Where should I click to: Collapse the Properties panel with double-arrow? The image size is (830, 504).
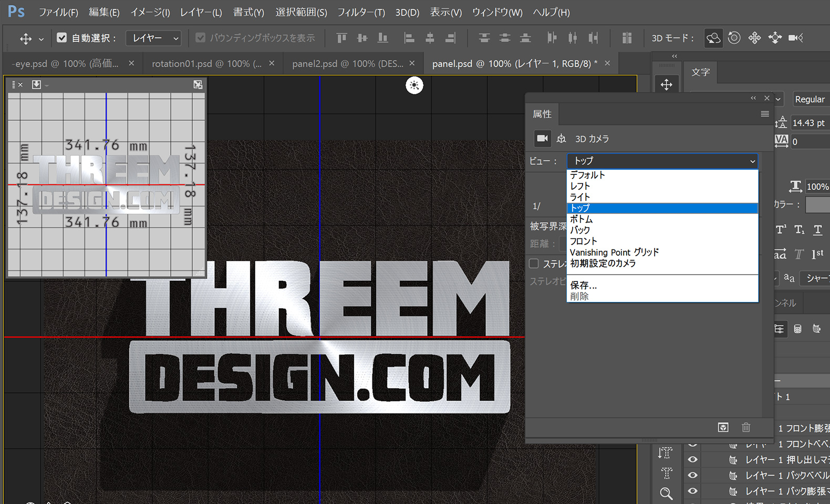tap(753, 98)
